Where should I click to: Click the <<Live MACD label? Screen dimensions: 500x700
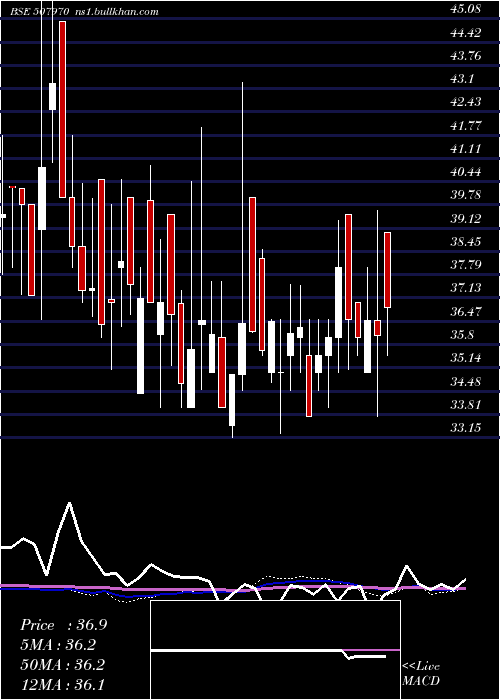(x=421, y=674)
